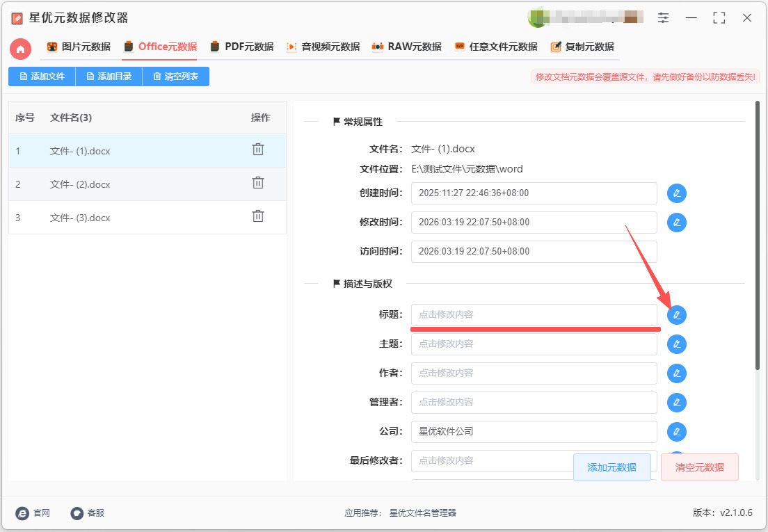Switch to 任意文件元数据 tab
Screen dimensions: 768x532
pos(496,47)
